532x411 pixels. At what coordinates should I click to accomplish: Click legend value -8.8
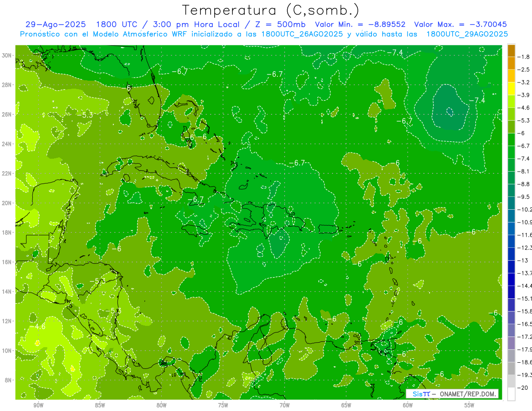[525, 184]
